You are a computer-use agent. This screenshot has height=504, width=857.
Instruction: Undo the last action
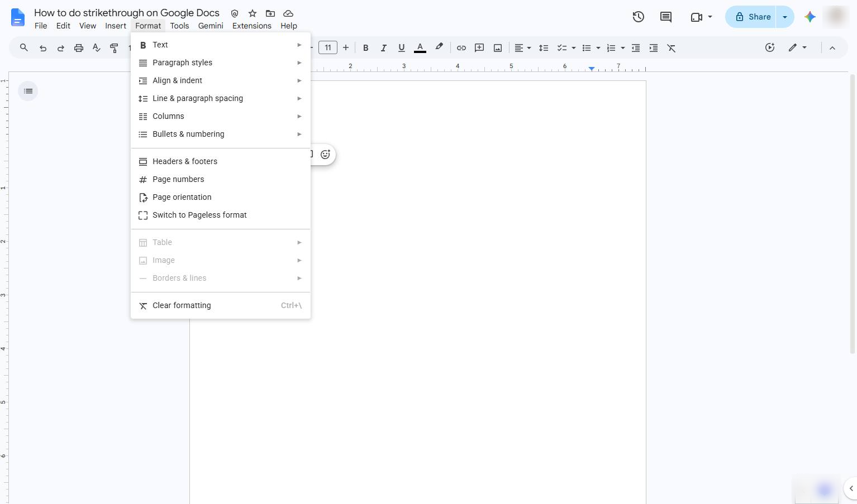(x=43, y=48)
